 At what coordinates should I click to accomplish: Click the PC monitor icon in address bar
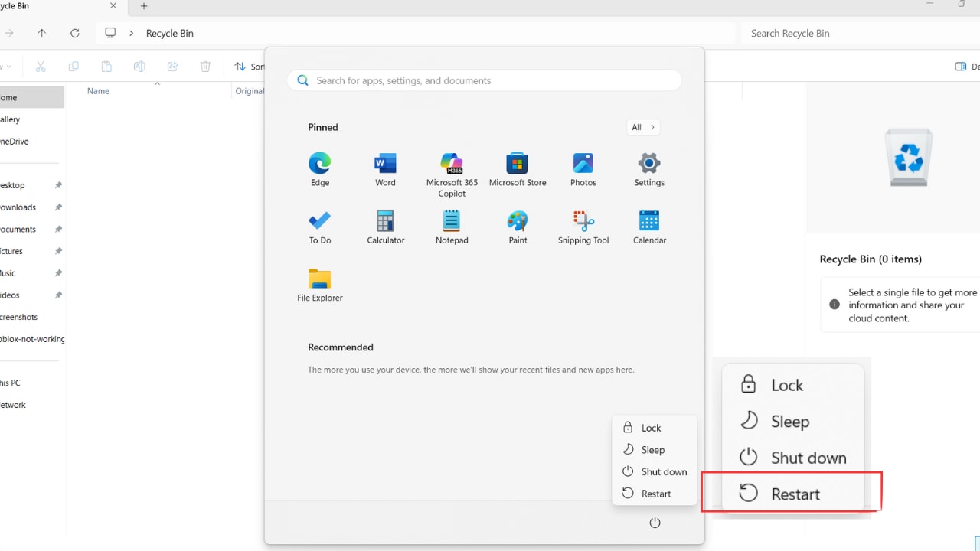tap(110, 33)
